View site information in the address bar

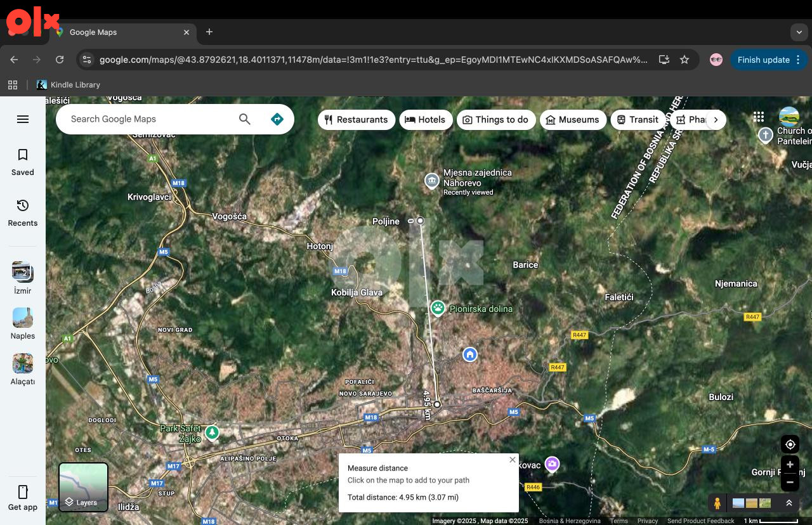coord(87,60)
